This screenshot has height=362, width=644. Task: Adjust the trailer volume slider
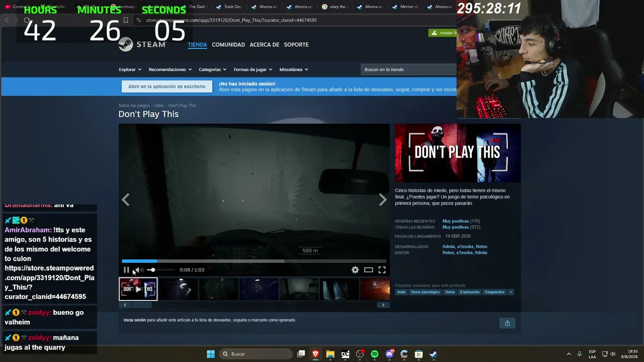point(160,270)
